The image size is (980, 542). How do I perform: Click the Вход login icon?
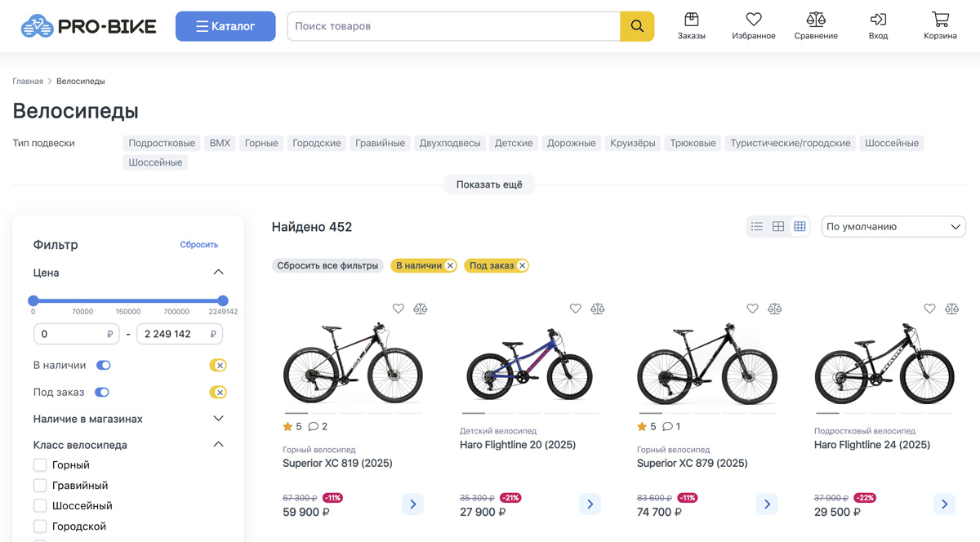pos(878,26)
